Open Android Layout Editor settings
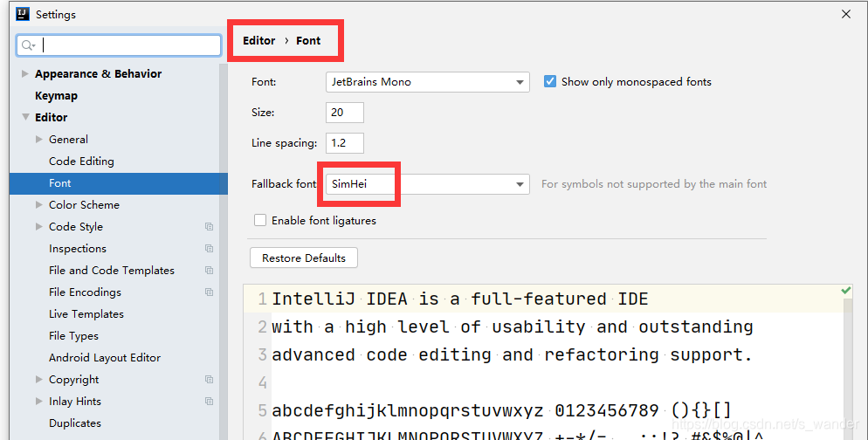 point(105,358)
